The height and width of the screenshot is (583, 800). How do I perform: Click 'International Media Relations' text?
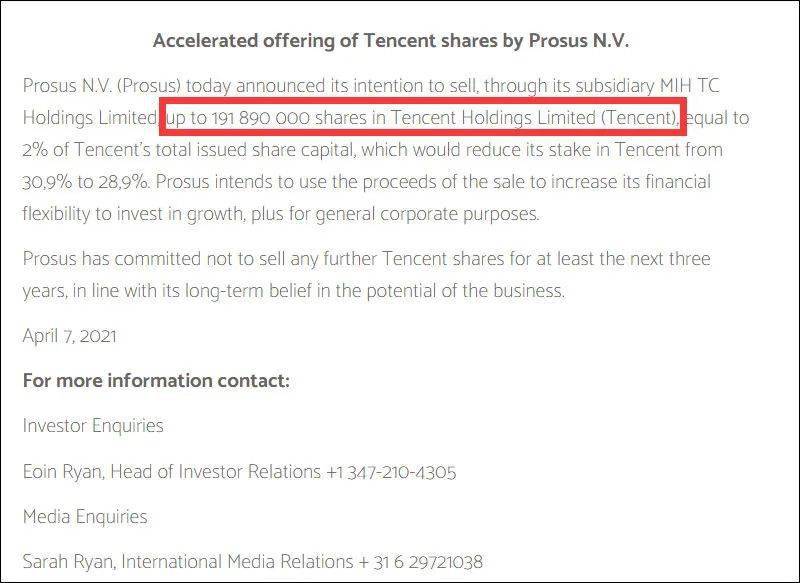(237, 562)
